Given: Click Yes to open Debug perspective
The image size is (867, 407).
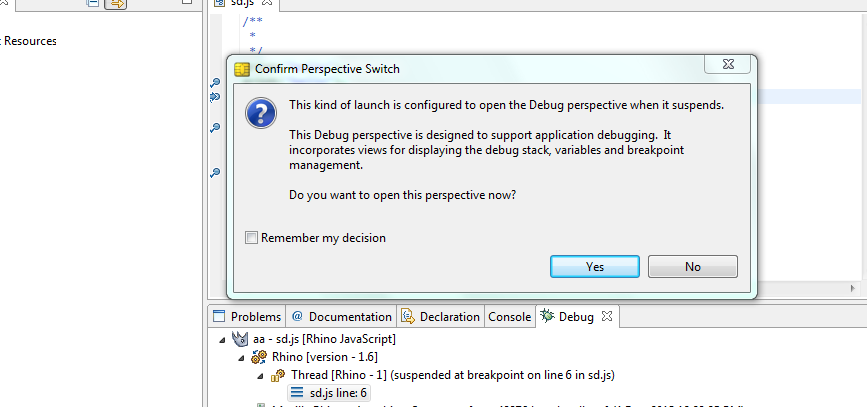Looking at the screenshot, I should [x=595, y=267].
